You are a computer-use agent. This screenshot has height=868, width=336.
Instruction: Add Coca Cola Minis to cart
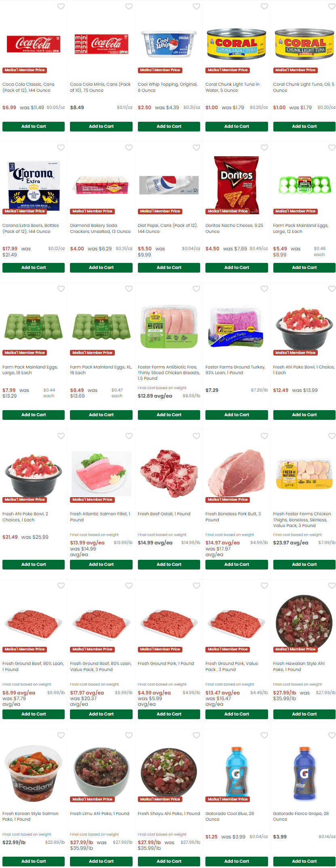click(101, 127)
